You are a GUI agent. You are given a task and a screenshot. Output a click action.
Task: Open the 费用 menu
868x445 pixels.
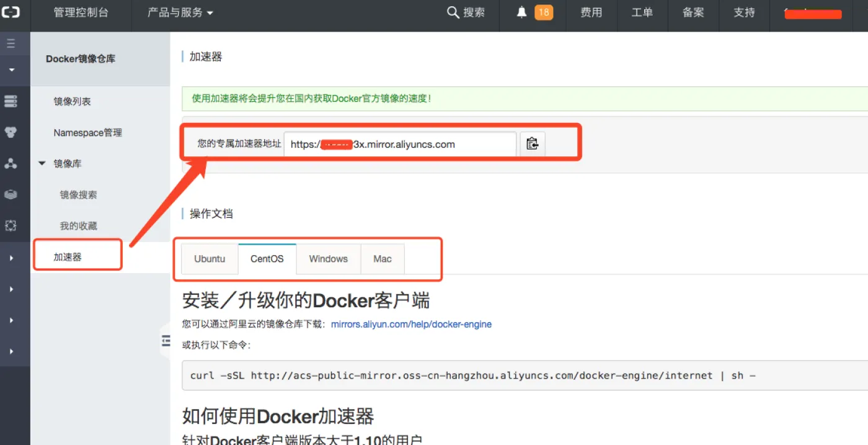(591, 12)
